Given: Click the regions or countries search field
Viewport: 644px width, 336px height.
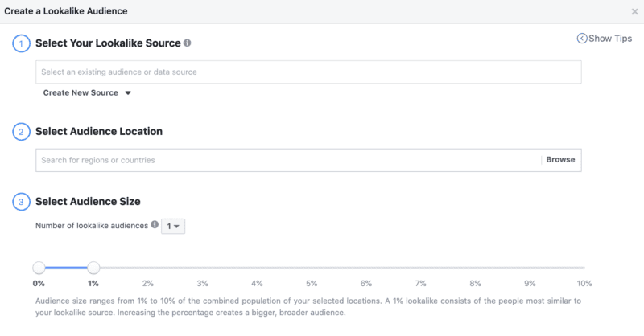Looking at the screenshot, I should [288, 160].
